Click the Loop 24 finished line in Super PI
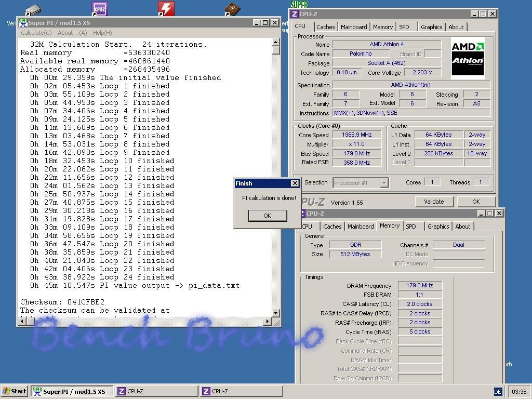This screenshot has height=399, width=532. [102, 277]
